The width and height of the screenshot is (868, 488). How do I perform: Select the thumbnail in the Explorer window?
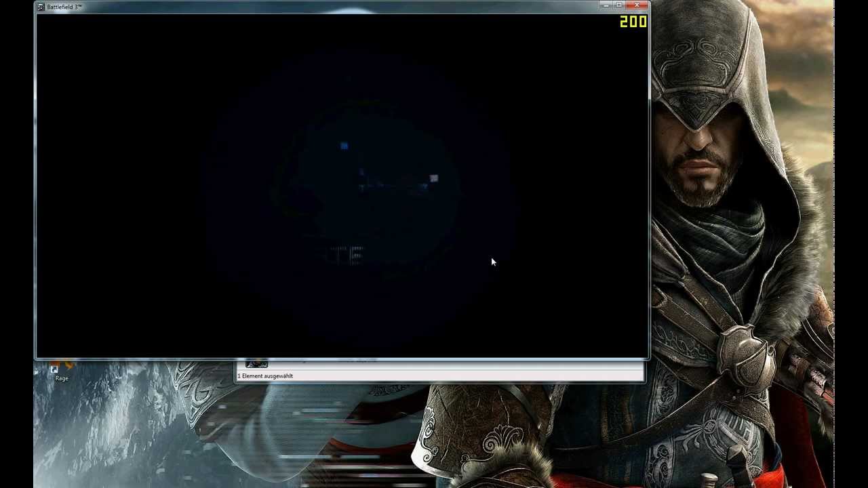pyautogui.click(x=256, y=364)
